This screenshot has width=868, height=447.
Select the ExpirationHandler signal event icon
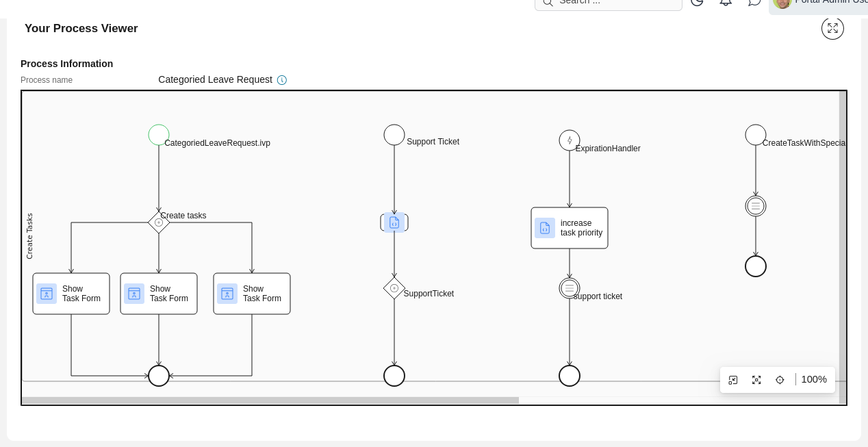(570, 140)
